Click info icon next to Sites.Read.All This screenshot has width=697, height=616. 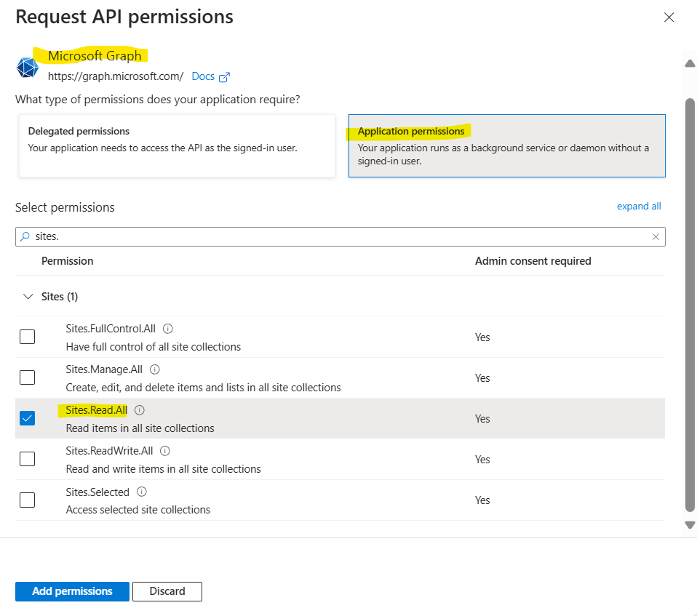(140, 410)
